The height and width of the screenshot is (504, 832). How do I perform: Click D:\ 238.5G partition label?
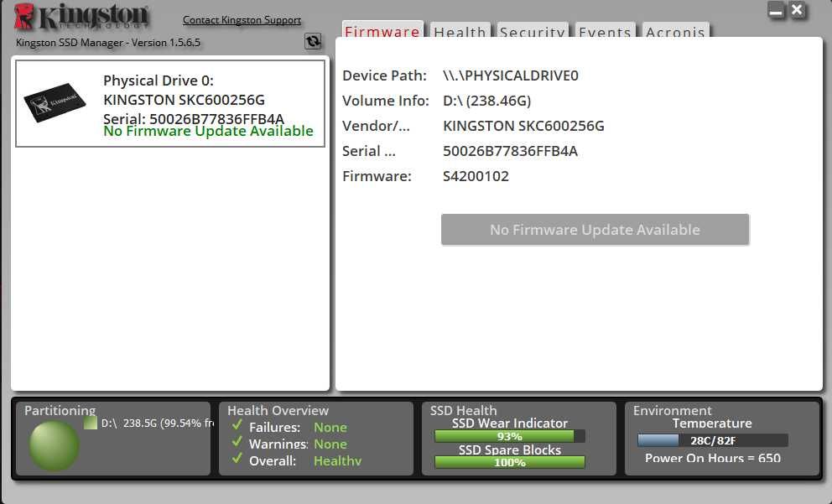(157, 423)
